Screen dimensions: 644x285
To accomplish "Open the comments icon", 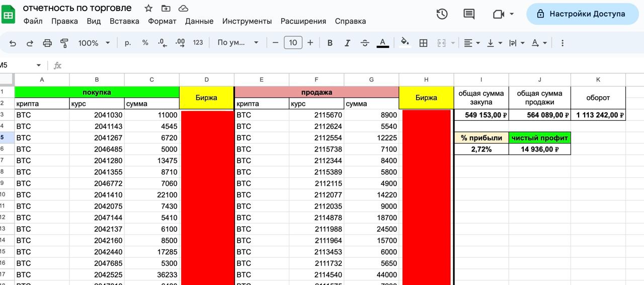I will click(x=469, y=14).
